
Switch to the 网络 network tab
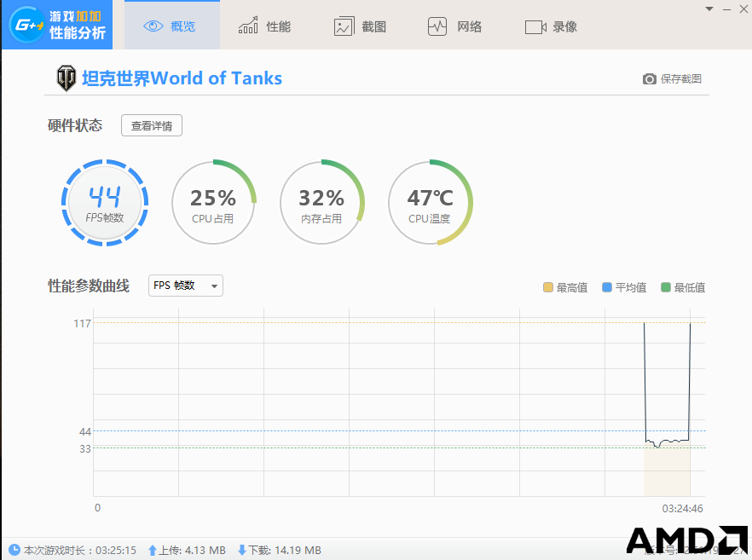click(x=454, y=26)
